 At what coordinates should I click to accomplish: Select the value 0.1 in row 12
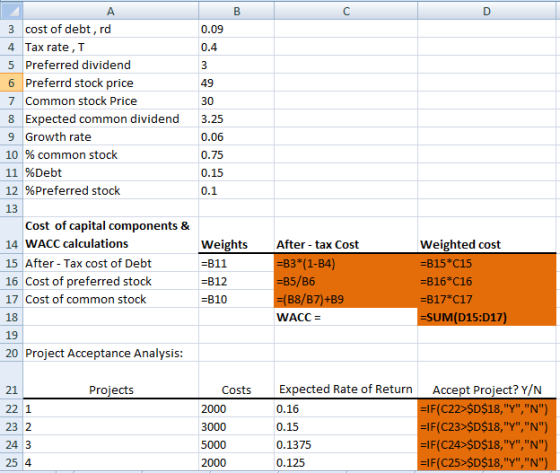236,190
